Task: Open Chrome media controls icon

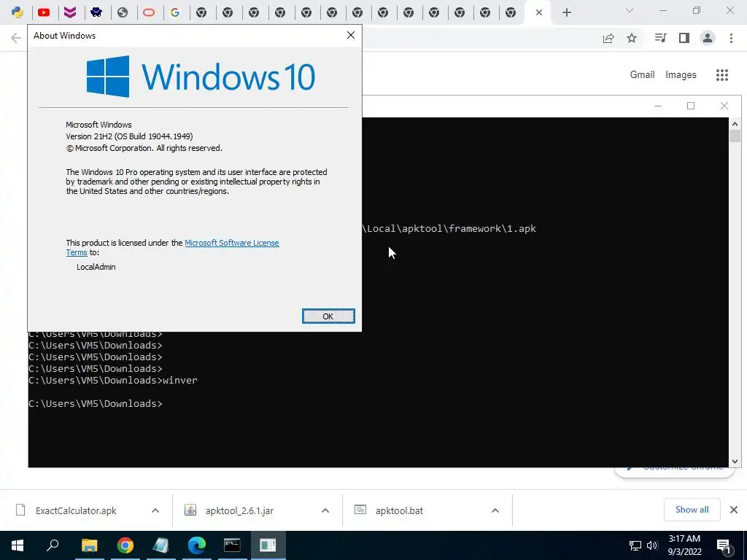Action: point(660,38)
